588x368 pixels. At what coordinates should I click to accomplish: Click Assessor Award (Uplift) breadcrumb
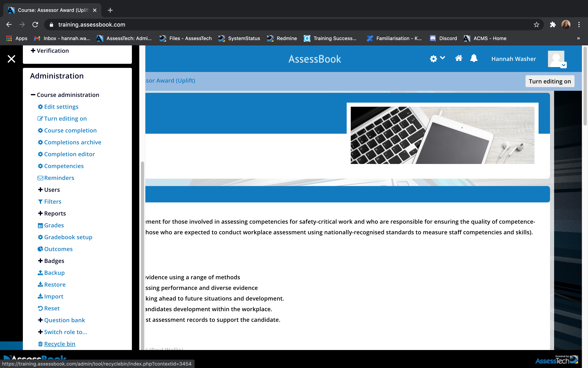pyautogui.click(x=170, y=81)
